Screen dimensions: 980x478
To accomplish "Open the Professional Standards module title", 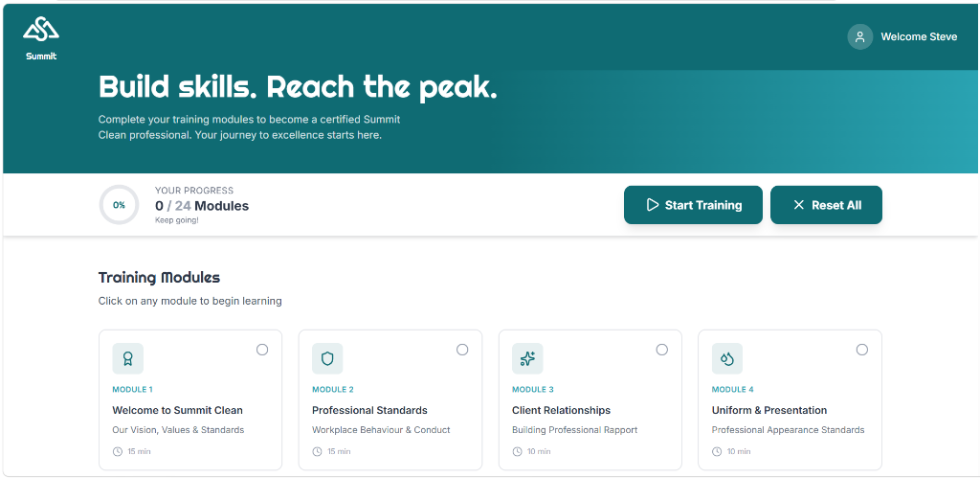I will click(x=370, y=410).
